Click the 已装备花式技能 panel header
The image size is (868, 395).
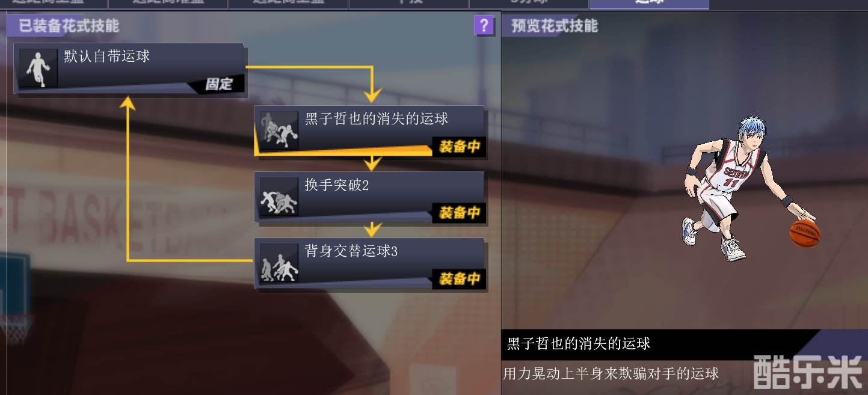click(69, 26)
